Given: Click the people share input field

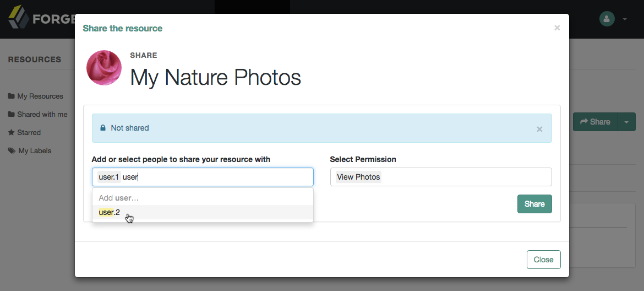Looking at the screenshot, I should coord(203,177).
